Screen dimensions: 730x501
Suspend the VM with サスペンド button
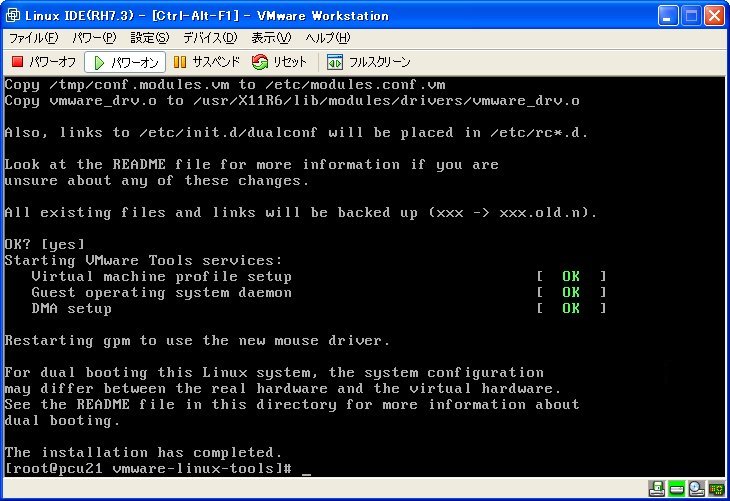click(208, 62)
